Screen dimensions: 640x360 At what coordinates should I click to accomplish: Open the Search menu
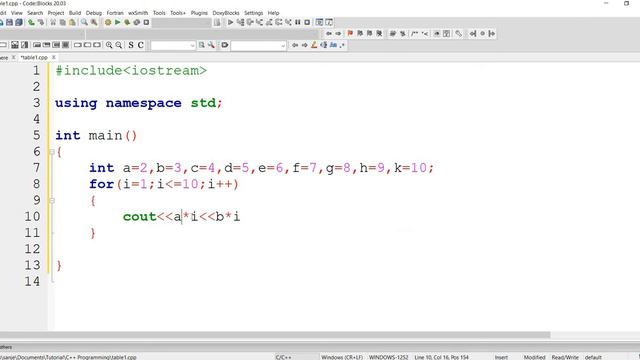[35, 13]
